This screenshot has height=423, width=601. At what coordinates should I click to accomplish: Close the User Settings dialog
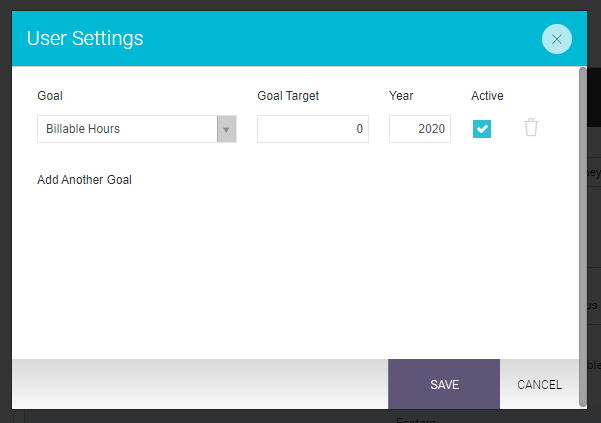point(557,39)
